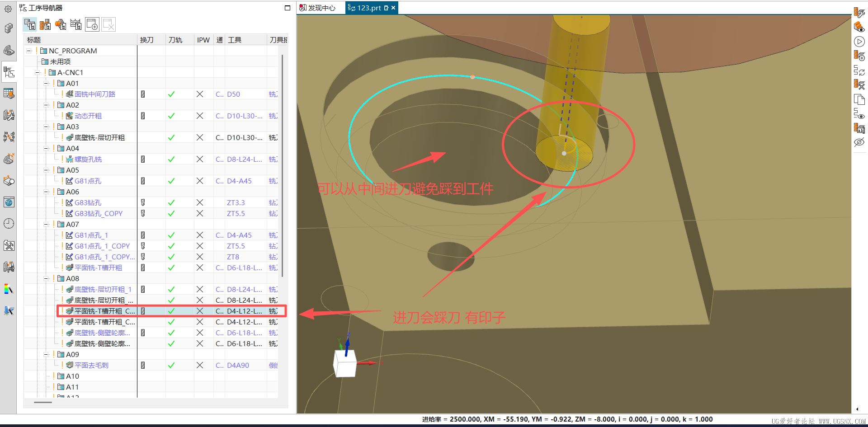Click the play toolpath icon
This screenshot has width=868, height=427.
859,42
